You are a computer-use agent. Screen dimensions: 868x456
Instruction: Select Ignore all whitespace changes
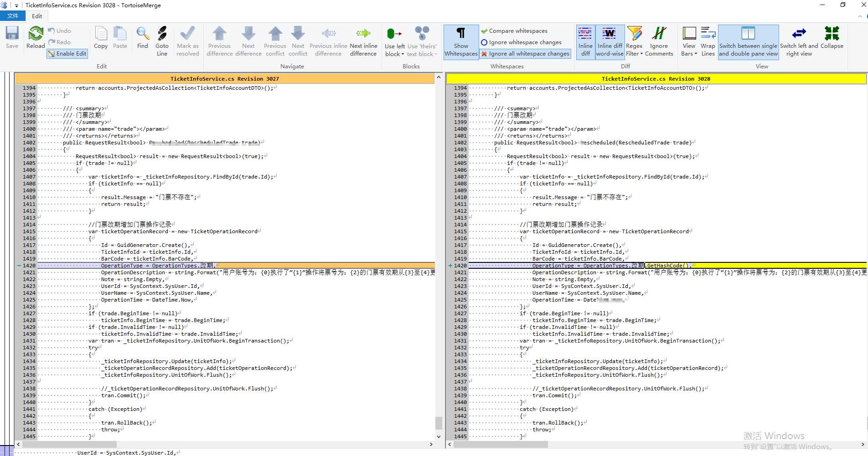click(x=525, y=53)
